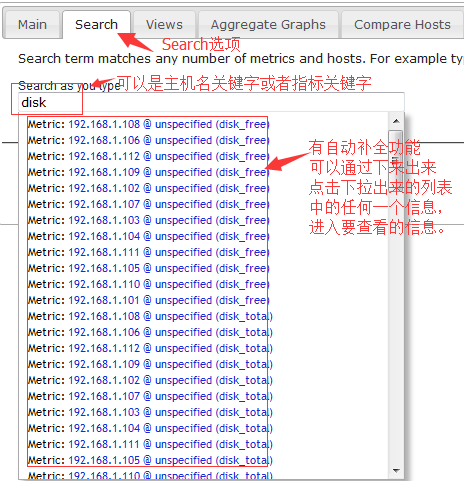
Task: Click the search field containing disk
Action: [x=211, y=102]
